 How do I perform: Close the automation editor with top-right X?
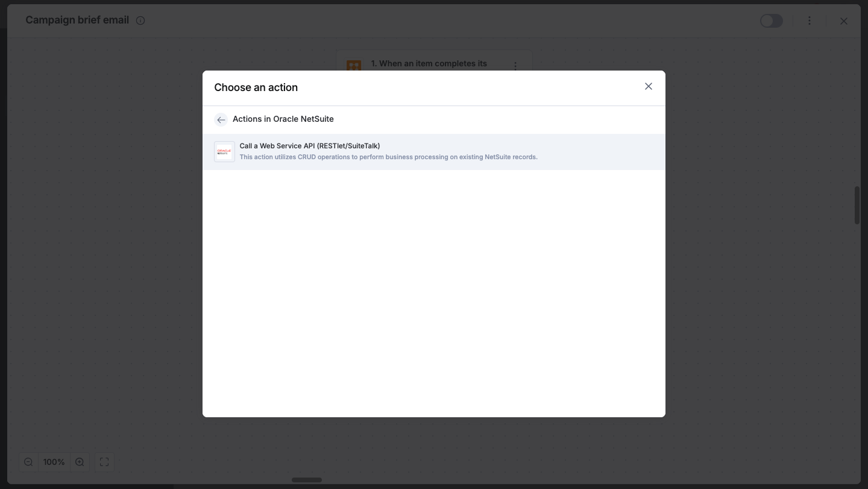click(x=844, y=21)
